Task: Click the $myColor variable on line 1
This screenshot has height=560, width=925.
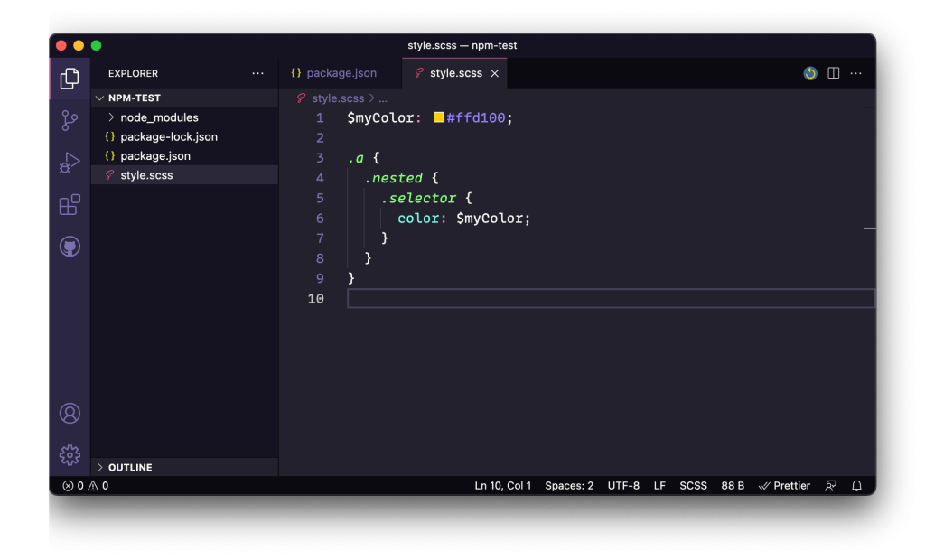Action: pos(380,118)
